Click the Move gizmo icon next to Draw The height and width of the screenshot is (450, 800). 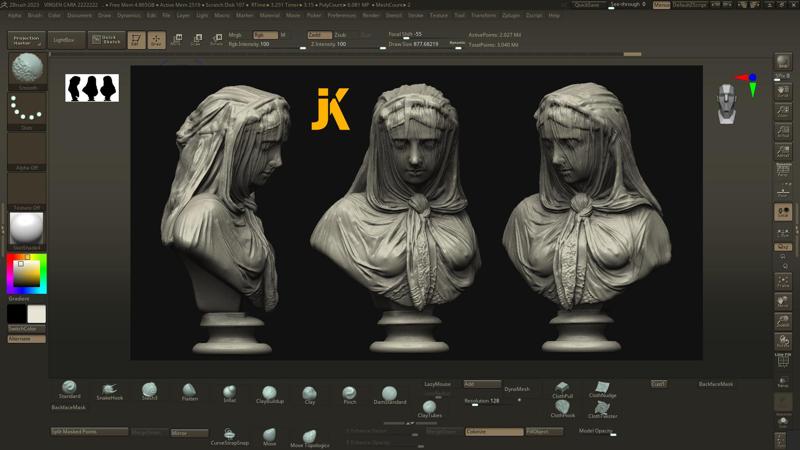[177, 39]
